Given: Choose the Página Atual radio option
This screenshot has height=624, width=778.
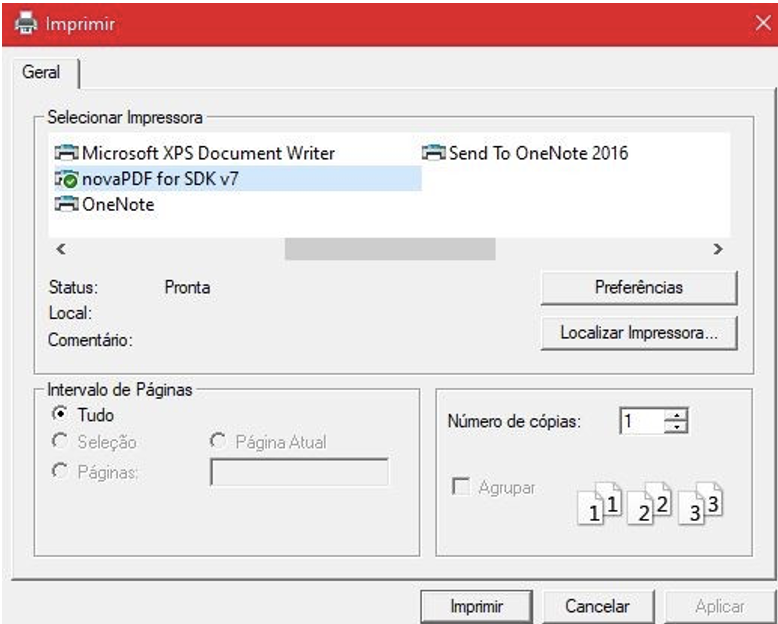Looking at the screenshot, I should coord(217,441).
